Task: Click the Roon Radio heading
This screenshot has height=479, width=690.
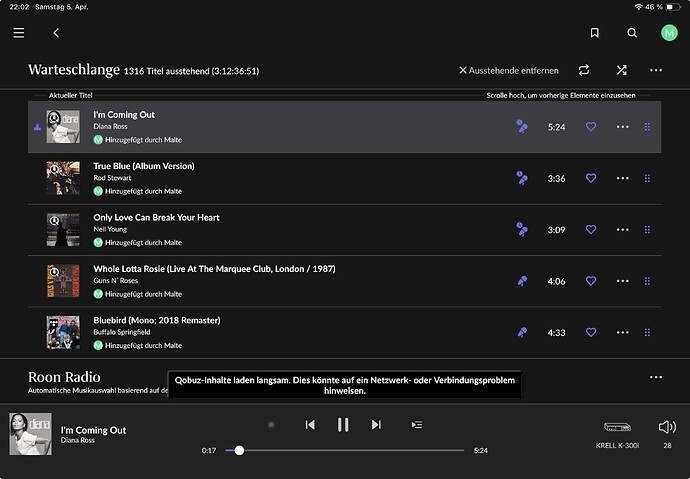Action: [64, 377]
